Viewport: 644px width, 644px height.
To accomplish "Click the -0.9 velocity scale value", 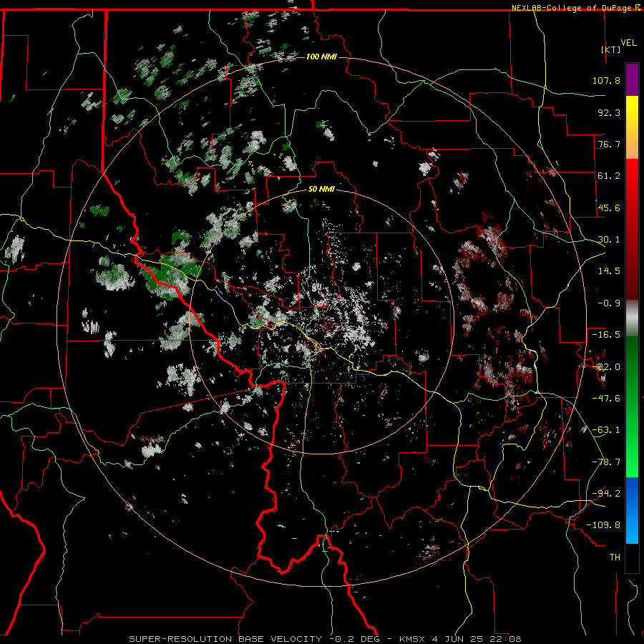I will 609,303.
